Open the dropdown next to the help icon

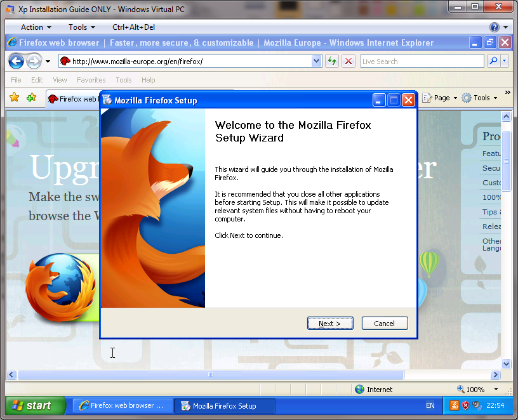point(505,27)
